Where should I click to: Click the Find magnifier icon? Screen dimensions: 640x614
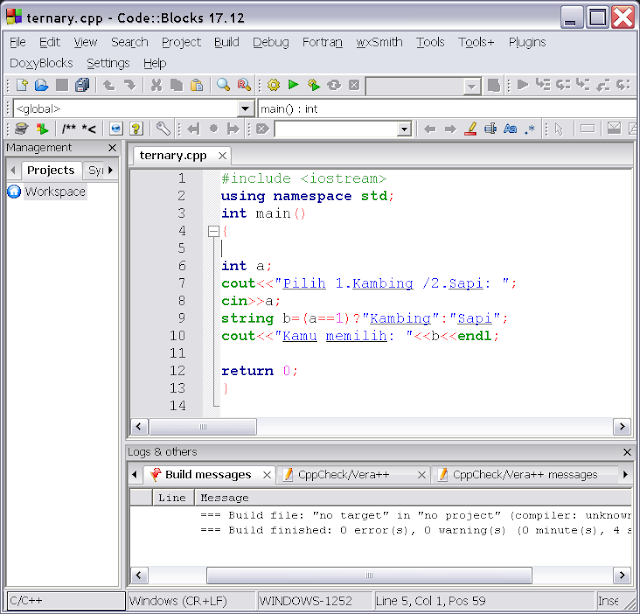click(x=223, y=85)
